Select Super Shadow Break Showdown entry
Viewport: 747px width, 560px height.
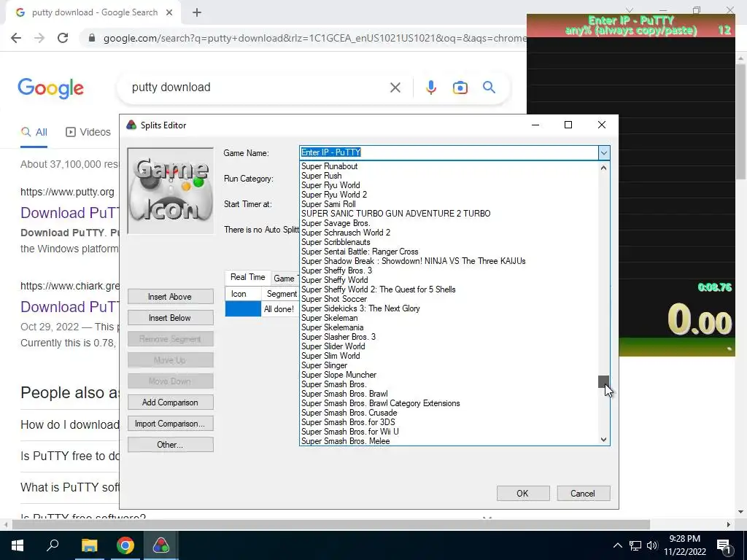coord(413,262)
